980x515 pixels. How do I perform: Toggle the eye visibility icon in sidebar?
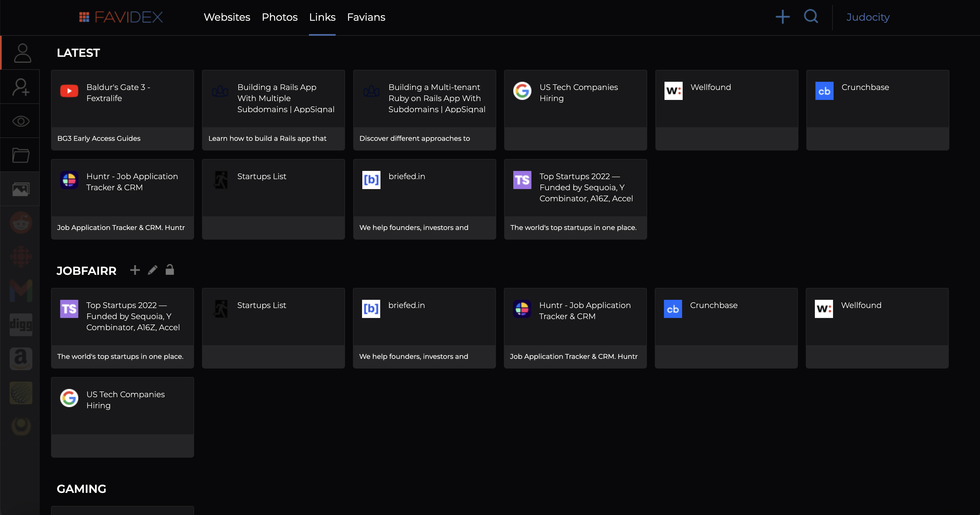(x=20, y=122)
